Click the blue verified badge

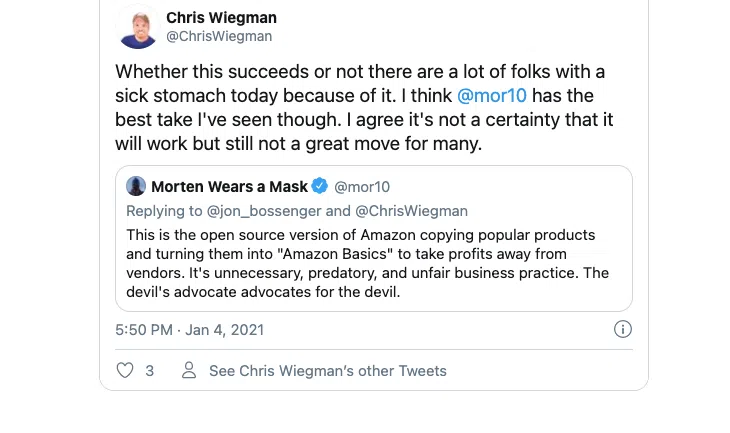click(x=320, y=187)
